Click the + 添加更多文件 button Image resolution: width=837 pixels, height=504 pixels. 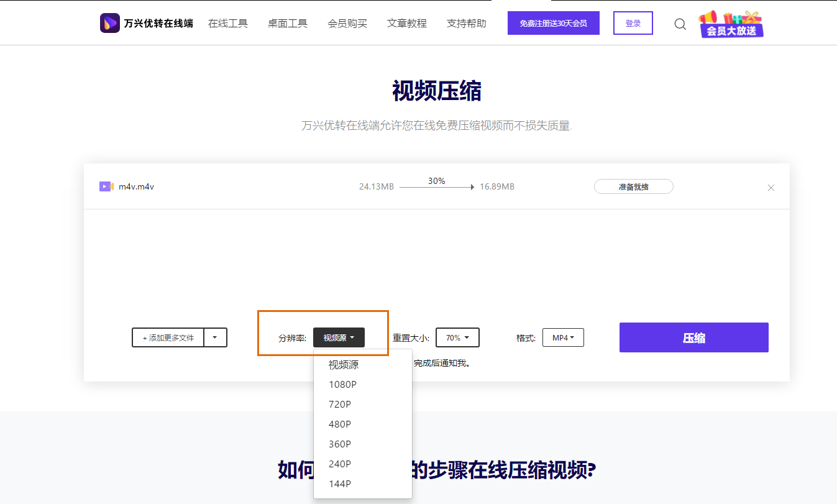pos(168,337)
